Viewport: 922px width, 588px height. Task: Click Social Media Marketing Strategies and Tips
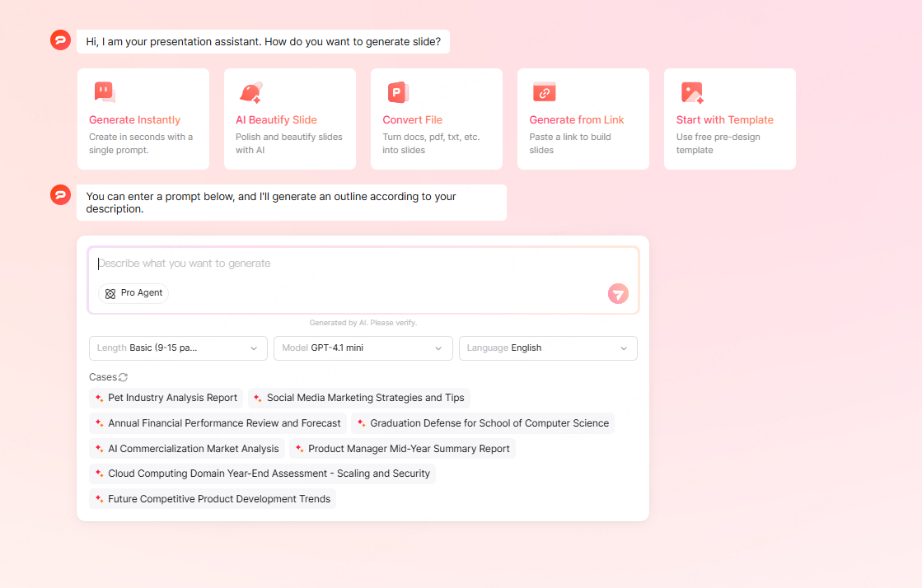(x=358, y=398)
